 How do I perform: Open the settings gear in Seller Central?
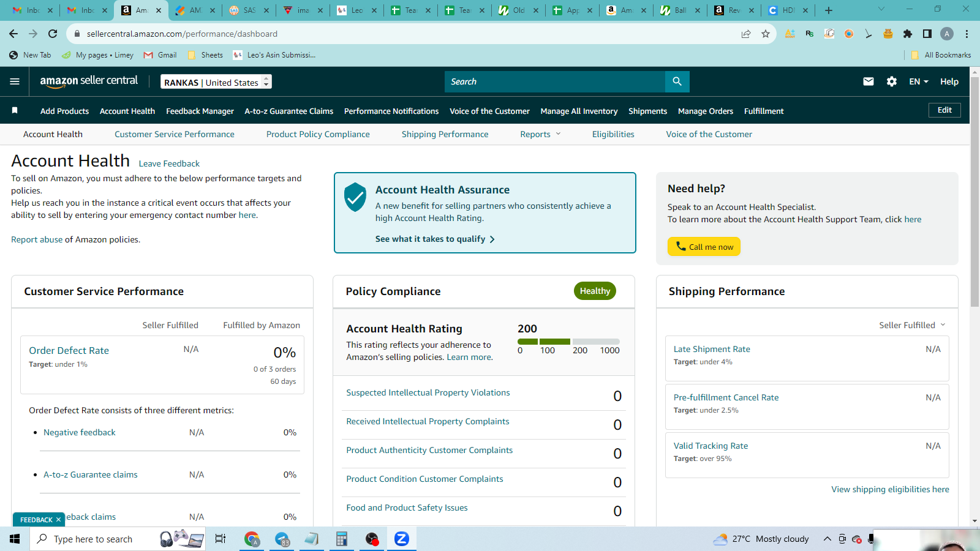892,81
